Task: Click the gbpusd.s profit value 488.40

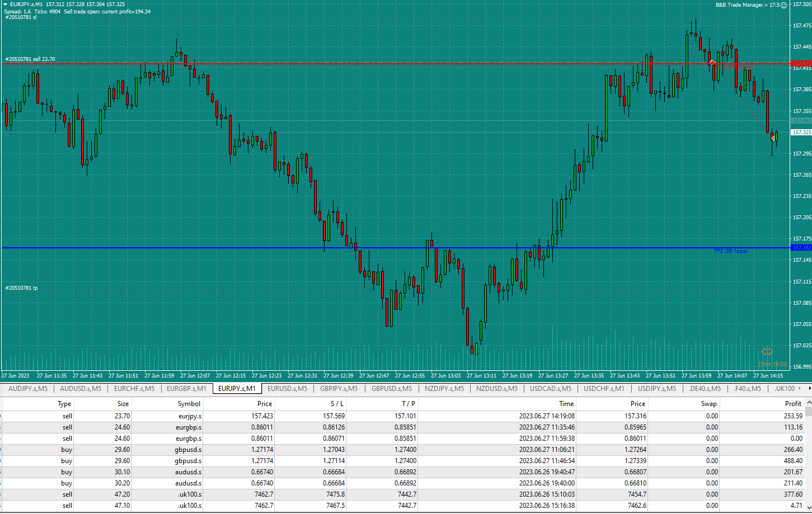Action: point(794,461)
